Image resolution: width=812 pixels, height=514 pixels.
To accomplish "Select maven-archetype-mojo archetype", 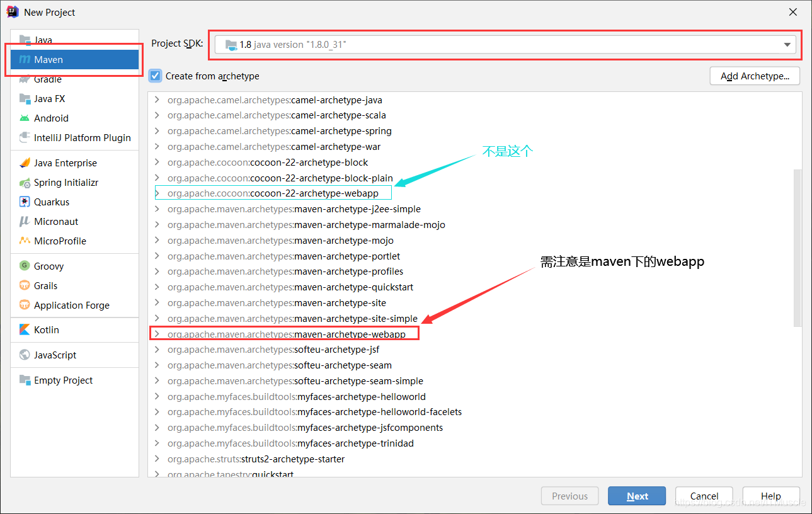I will 280,241.
